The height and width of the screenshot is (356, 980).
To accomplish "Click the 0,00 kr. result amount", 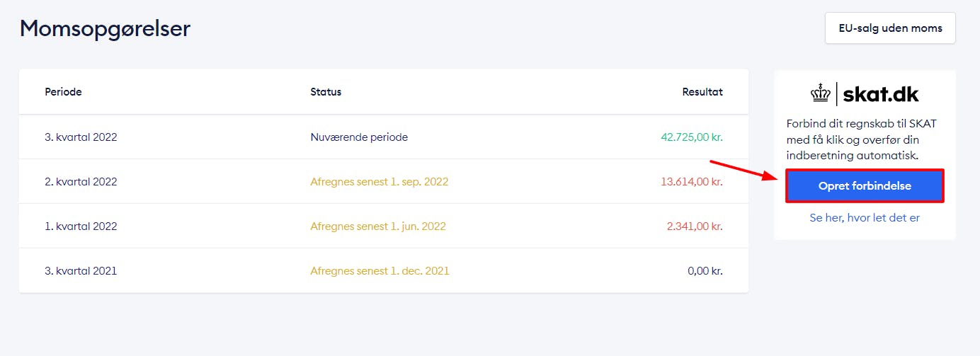I will tap(705, 271).
